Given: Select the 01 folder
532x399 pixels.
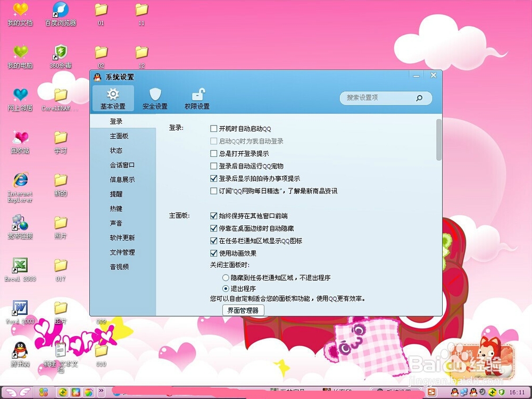Looking at the screenshot, I should click(101, 14).
